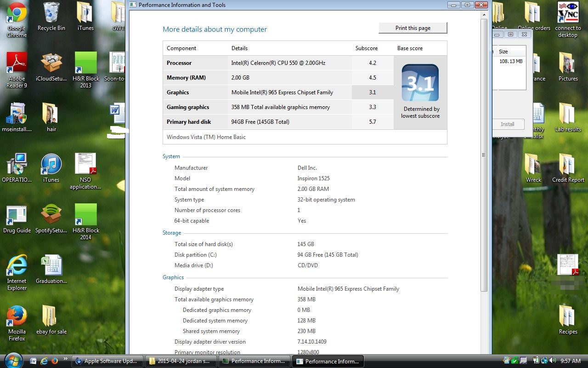
Task: Open the hair folder
Action: pyautogui.click(x=51, y=118)
